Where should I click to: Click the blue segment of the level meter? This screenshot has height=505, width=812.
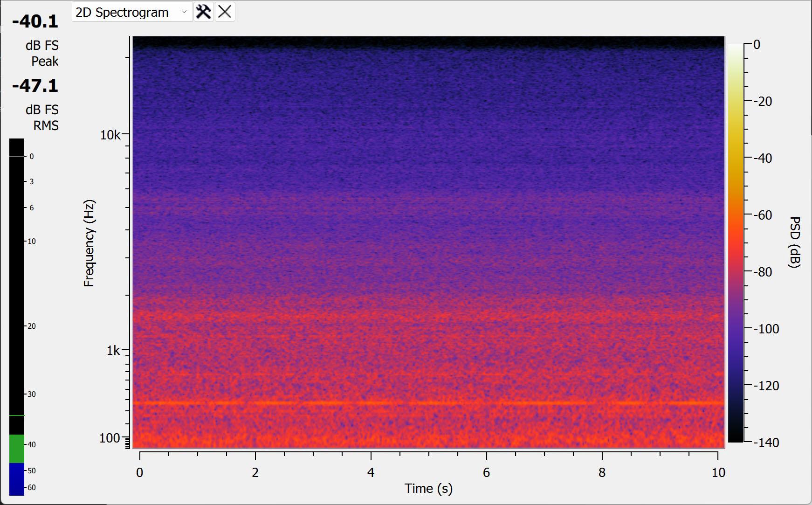[17, 478]
